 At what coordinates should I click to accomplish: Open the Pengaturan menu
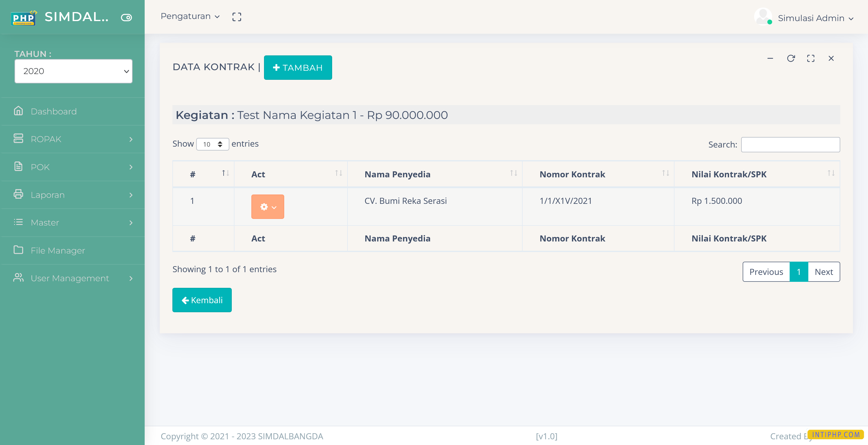[x=190, y=17]
